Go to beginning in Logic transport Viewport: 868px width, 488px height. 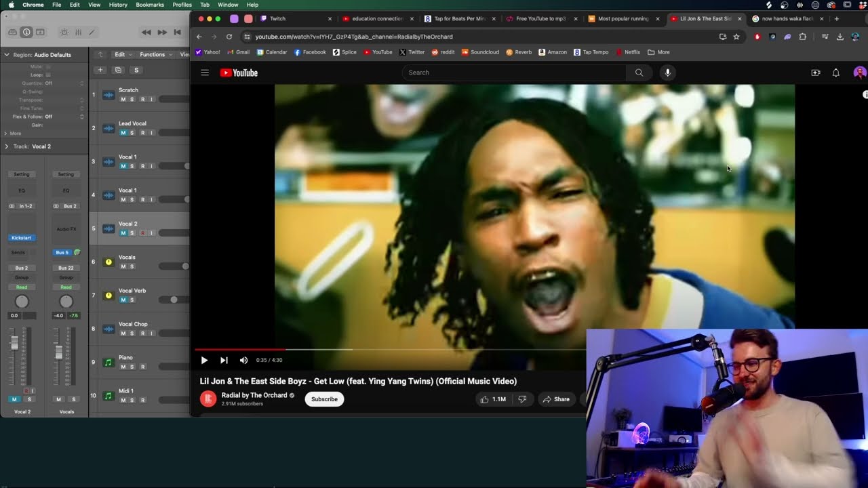point(178,32)
